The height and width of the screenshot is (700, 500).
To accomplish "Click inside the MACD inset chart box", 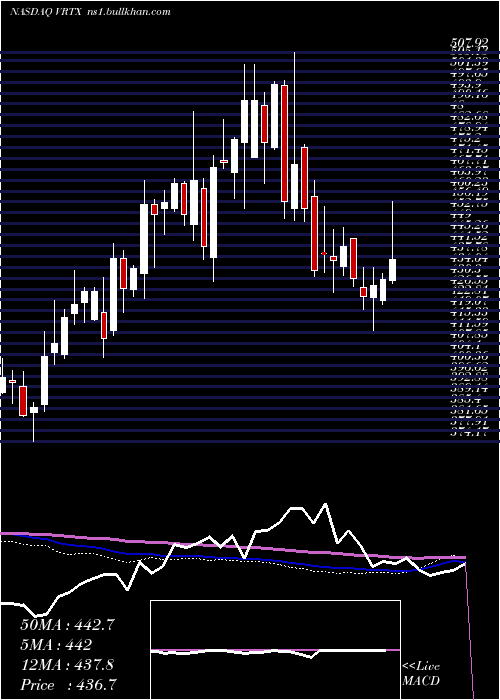I will coord(275,650).
